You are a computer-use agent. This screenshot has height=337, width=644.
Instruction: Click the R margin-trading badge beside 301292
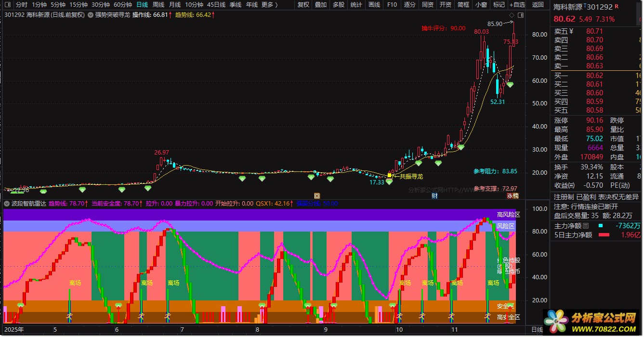tap(617, 6)
